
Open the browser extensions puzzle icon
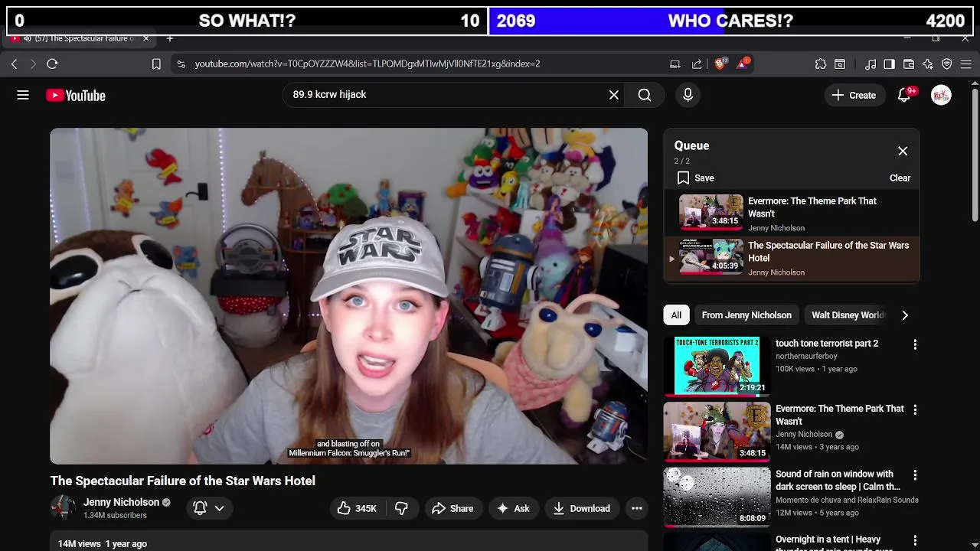pos(821,64)
